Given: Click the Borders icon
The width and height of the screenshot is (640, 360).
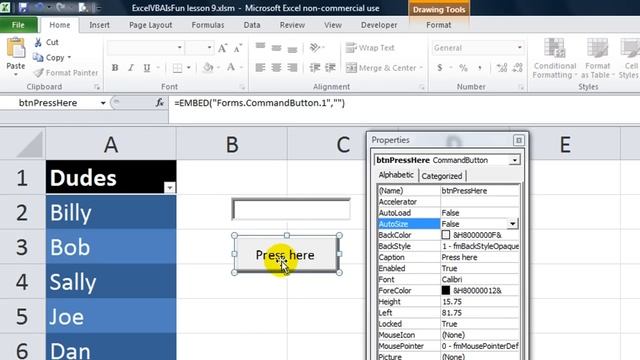Looking at the screenshot, I should click(178, 68).
